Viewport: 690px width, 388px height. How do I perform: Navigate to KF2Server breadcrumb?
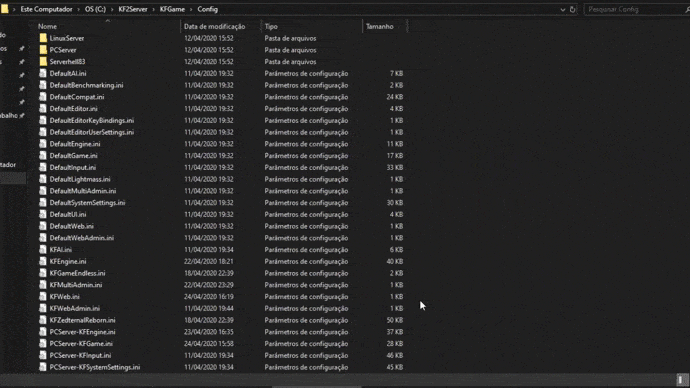pos(133,9)
